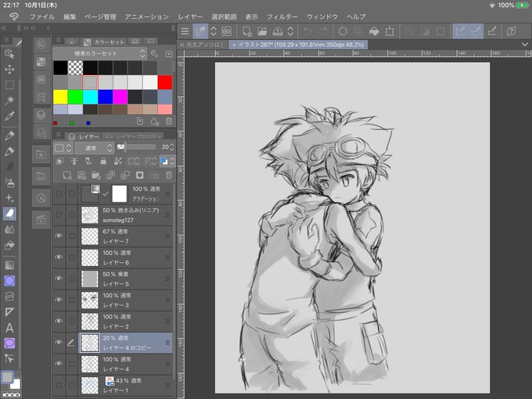Click the Redo arrow in command bar
The image size is (532, 399).
[324, 31]
